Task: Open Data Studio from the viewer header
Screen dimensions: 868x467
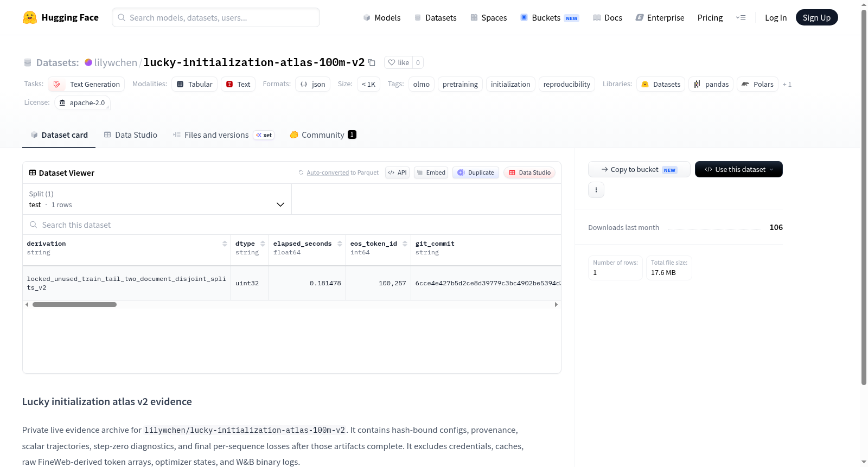Action: [529, 172]
